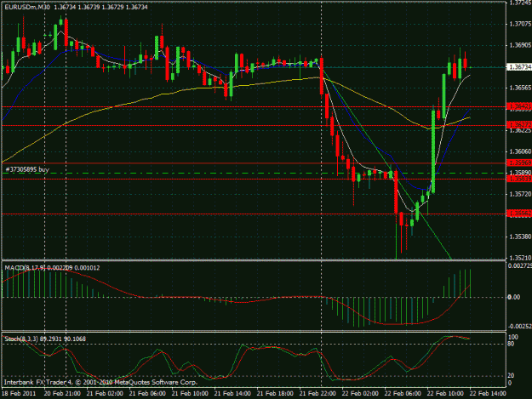Click the 21 Feb 18:00 time label
The image size is (532, 399).
coord(275,394)
